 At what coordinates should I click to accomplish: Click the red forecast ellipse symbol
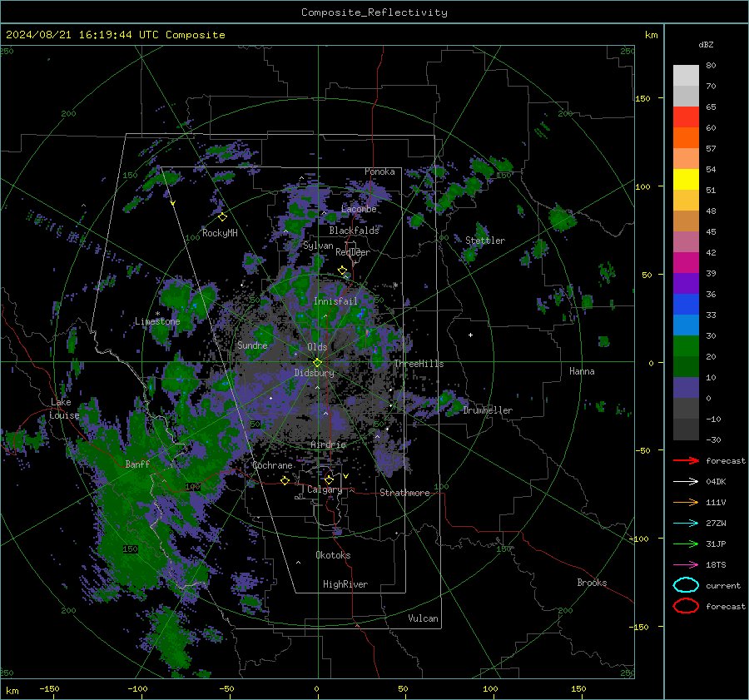pyautogui.click(x=686, y=606)
